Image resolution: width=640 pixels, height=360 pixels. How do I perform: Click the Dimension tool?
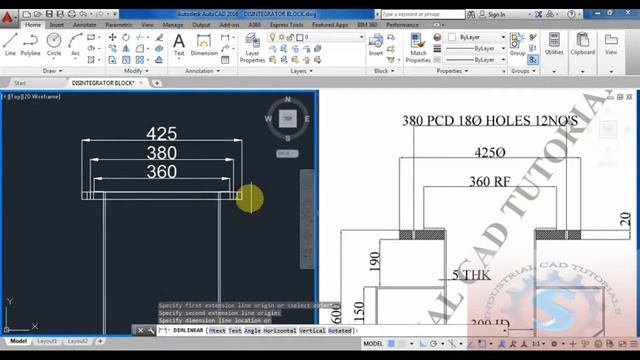tap(204, 45)
